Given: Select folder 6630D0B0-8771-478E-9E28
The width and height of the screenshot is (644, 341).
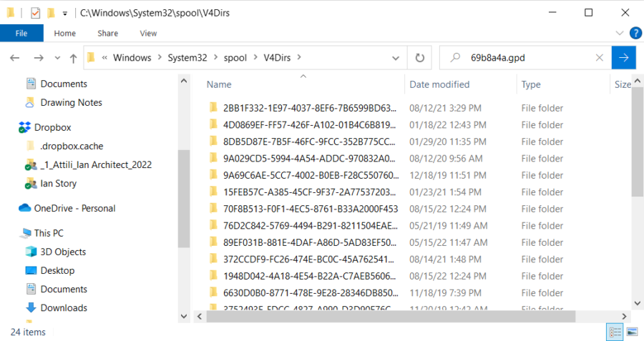Looking at the screenshot, I should [x=311, y=293].
